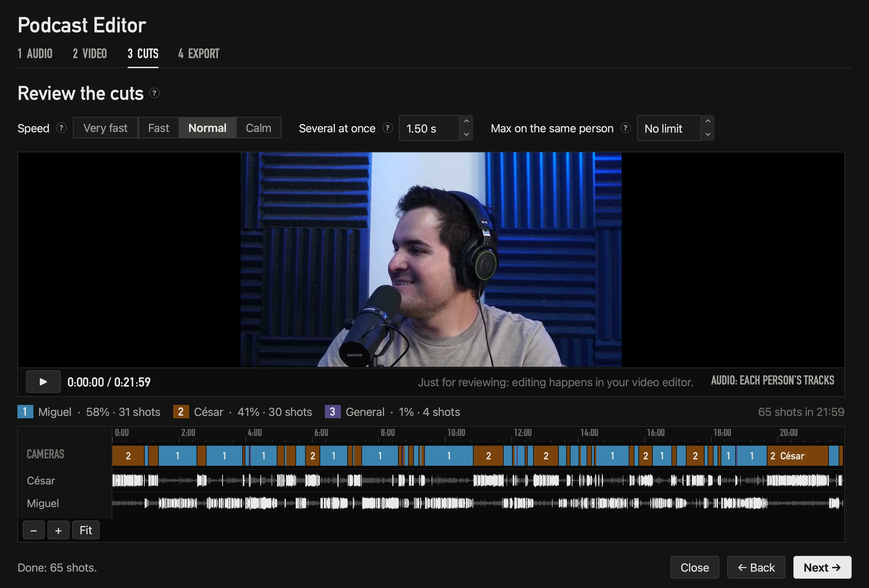Click the 1.50 s input field
Viewport: 869px width, 588px height.
click(x=429, y=128)
